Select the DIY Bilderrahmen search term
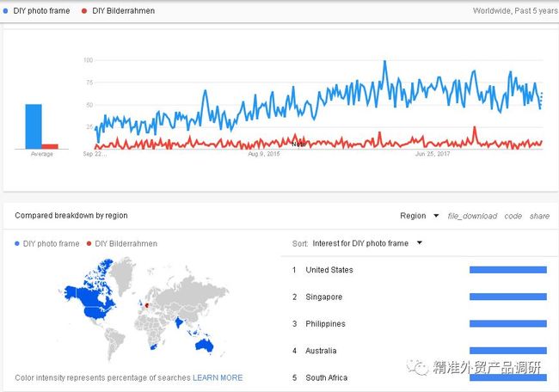 (123, 11)
